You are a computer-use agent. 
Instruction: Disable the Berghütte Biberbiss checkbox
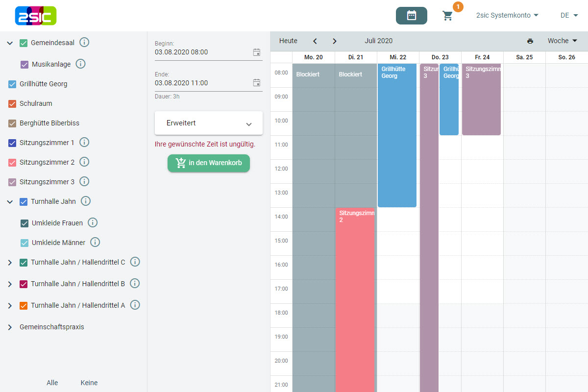13,123
